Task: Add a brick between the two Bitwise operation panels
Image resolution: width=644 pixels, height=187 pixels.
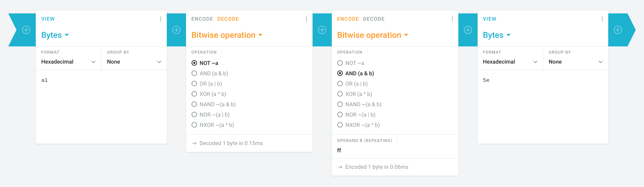Action: (x=322, y=30)
